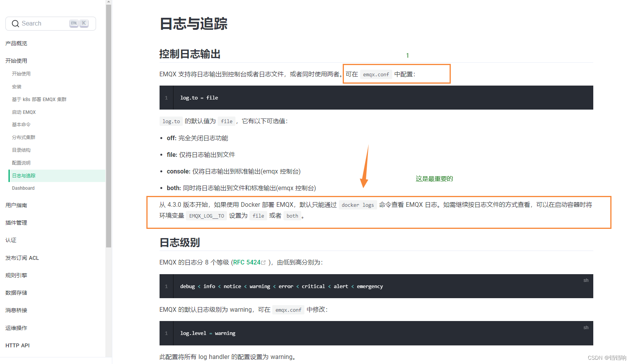Click the magnifier search icon
632x364 pixels.
15,24
